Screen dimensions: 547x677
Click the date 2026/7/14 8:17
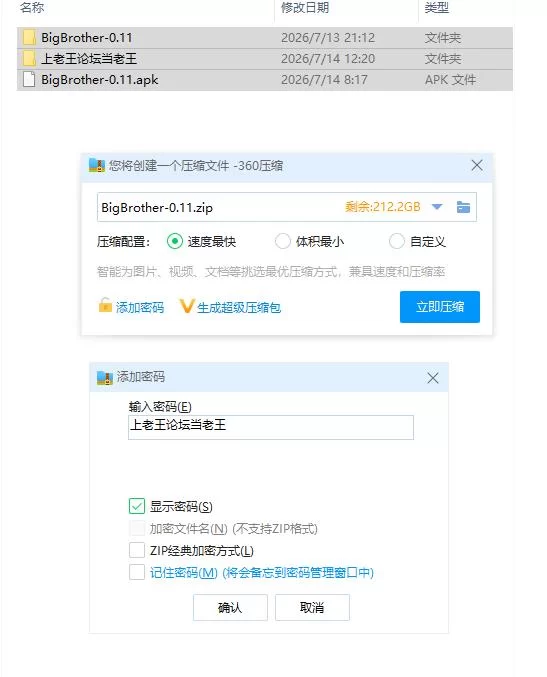pyautogui.click(x=324, y=79)
